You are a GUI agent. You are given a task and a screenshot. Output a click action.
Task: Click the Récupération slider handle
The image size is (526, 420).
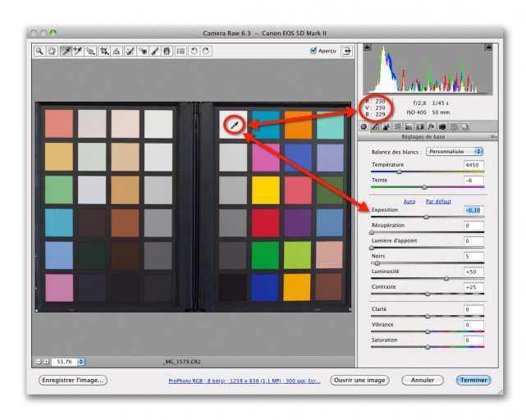click(x=372, y=232)
